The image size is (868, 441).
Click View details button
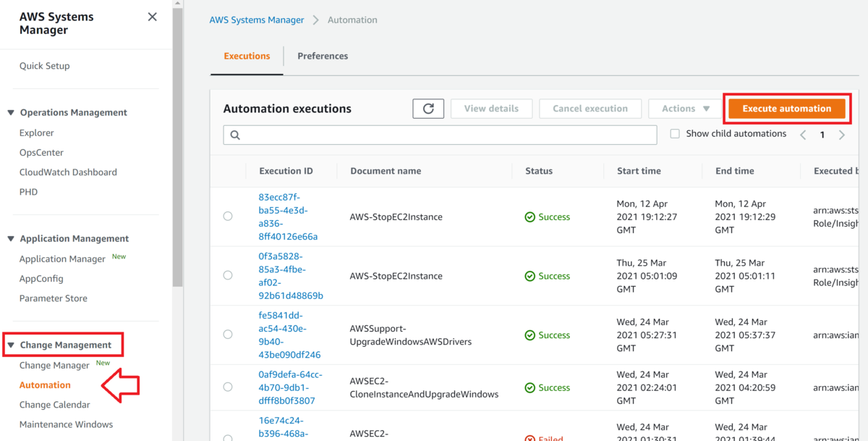pos(491,109)
